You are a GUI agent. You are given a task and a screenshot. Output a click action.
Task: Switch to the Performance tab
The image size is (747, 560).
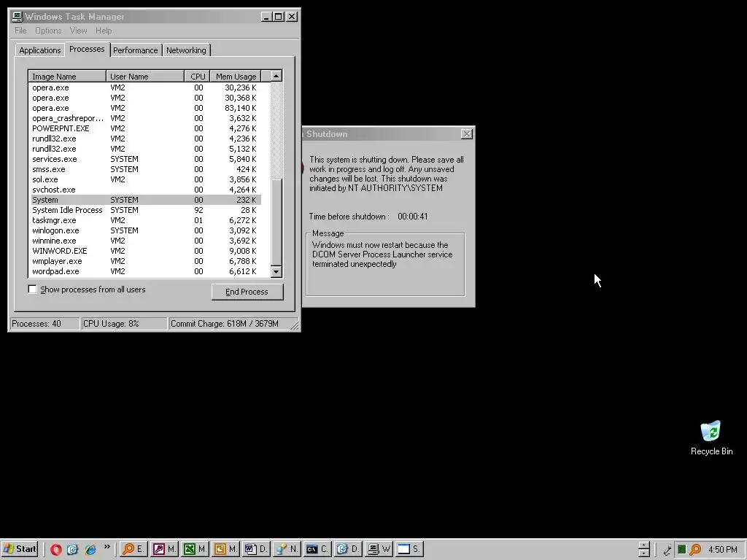135,50
